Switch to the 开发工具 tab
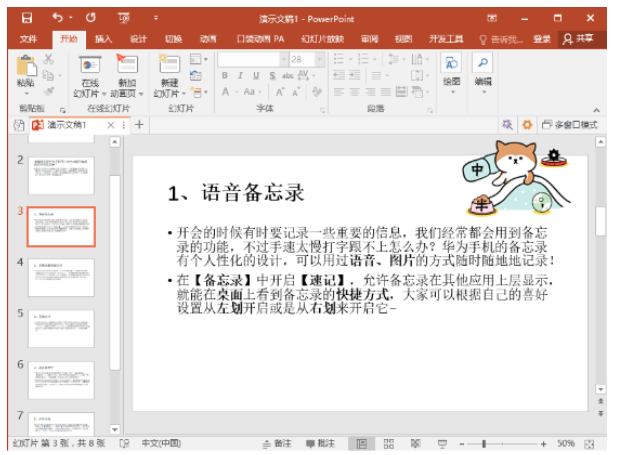Viewport: 618px width, 455px height. 446,39
